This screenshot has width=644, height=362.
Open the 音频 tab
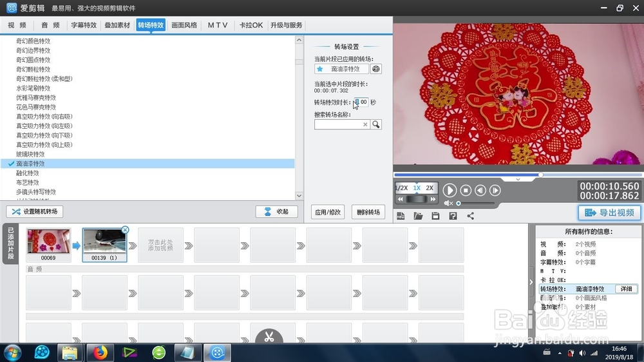point(50,25)
